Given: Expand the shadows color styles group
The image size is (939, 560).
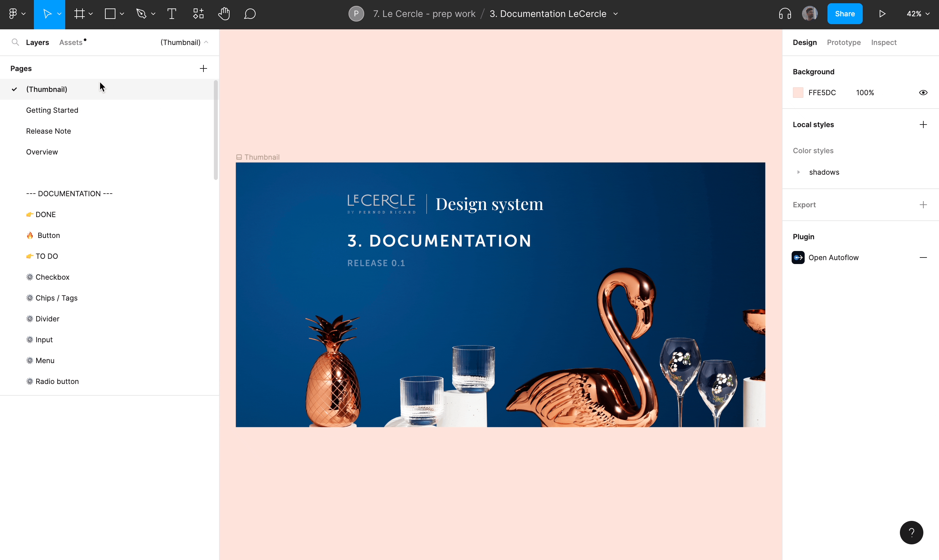Looking at the screenshot, I should click(x=798, y=172).
